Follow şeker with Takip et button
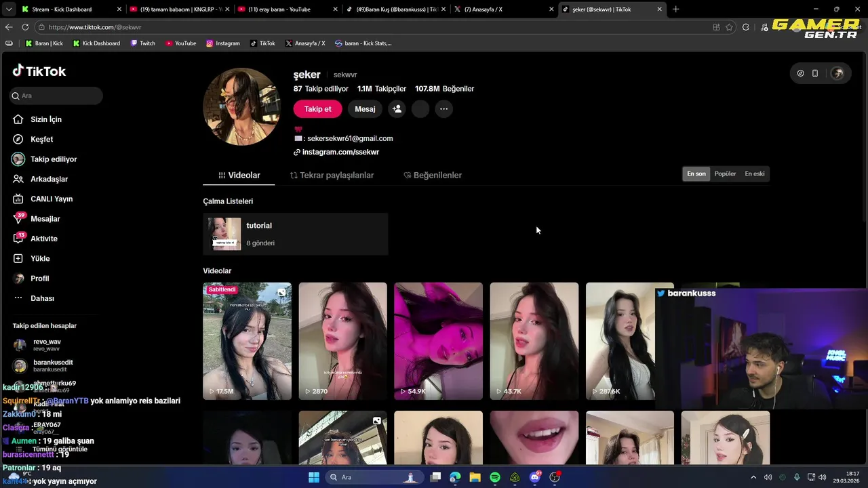Screen dimensions: 868x488 pos(317,109)
